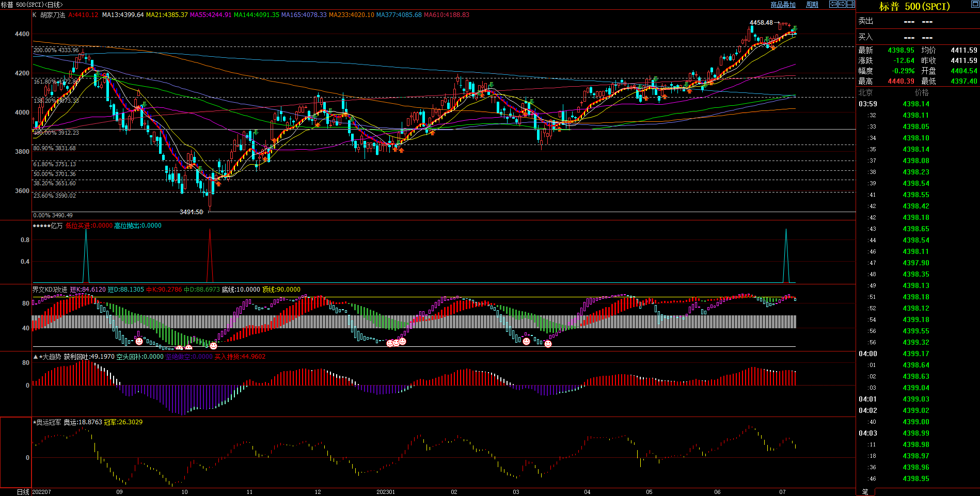This screenshot has height=496, width=980.
Task: Click the 胡家刀法 indicator name
Action: (x=53, y=15)
